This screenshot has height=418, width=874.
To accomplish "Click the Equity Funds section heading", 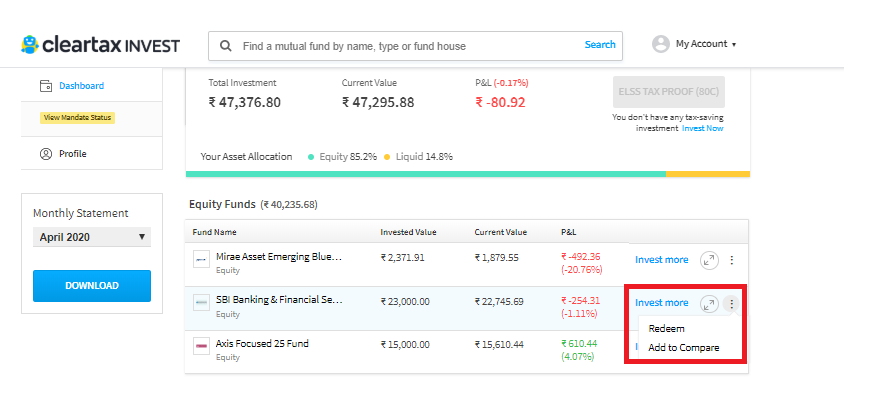I will pyautogui.click(x=222, y=204).
